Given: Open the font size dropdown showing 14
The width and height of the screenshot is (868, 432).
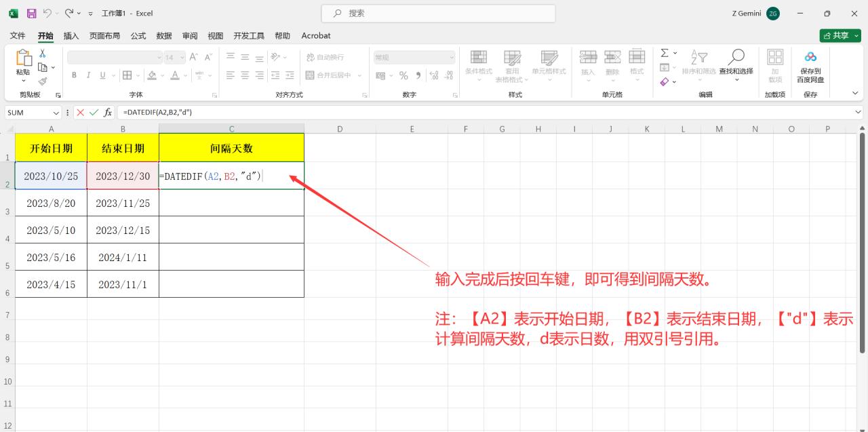Looking at the screenshot, I should pos(182,58).
